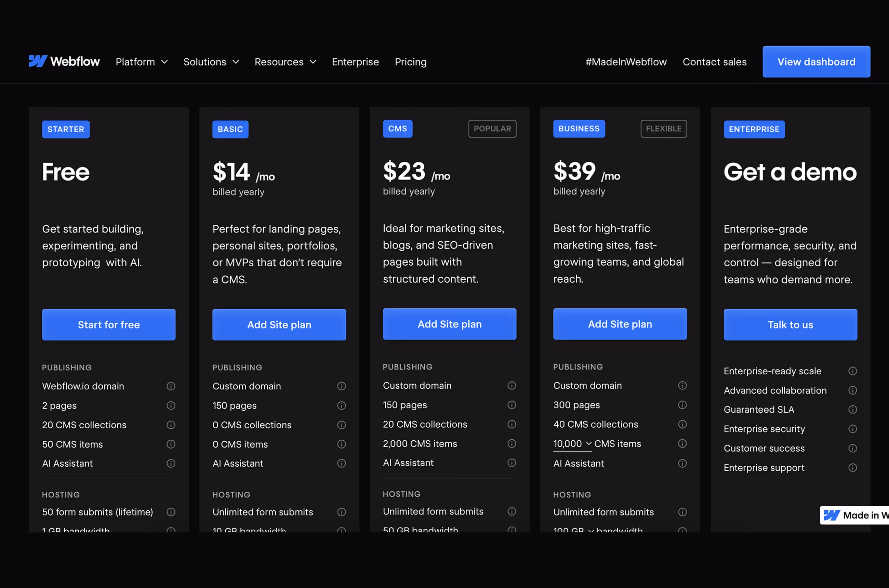Click info icon beside Guaranteed SLA
Image resolution: width=889 pixels, height=588 pixels.
pos(853,410)
